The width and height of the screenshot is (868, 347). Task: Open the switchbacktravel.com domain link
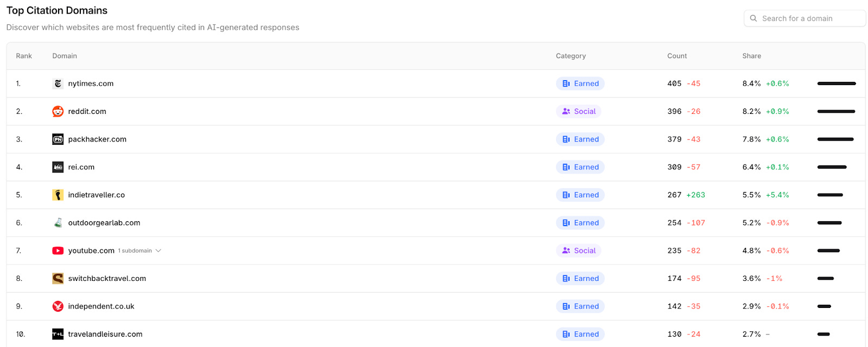tap(107, 278)
